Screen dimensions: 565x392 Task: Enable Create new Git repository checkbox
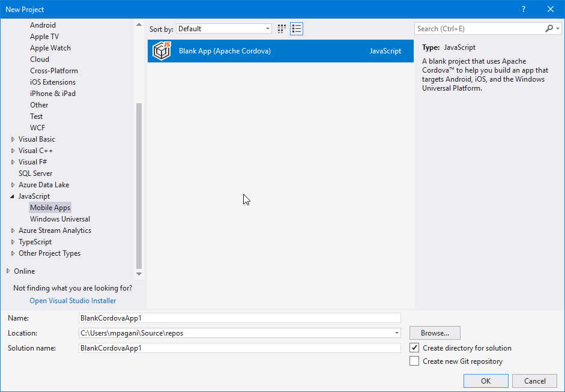414,361
